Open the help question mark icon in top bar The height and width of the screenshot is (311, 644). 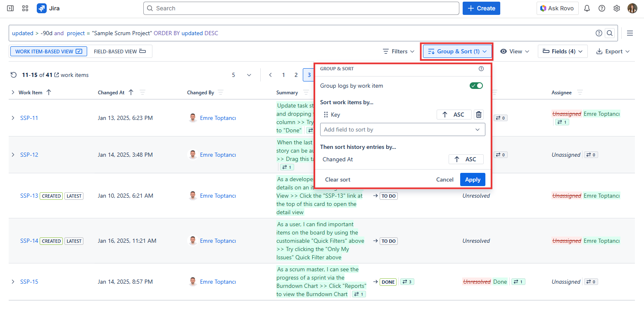602,8
